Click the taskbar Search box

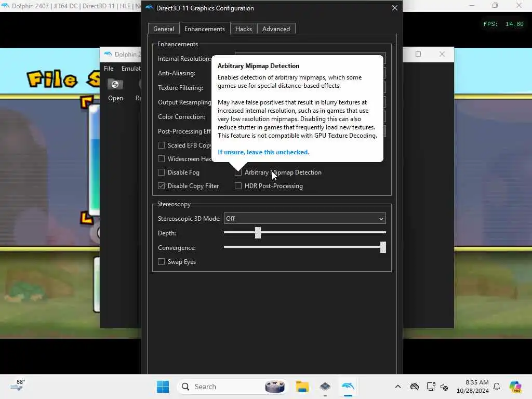pos(232,387)
